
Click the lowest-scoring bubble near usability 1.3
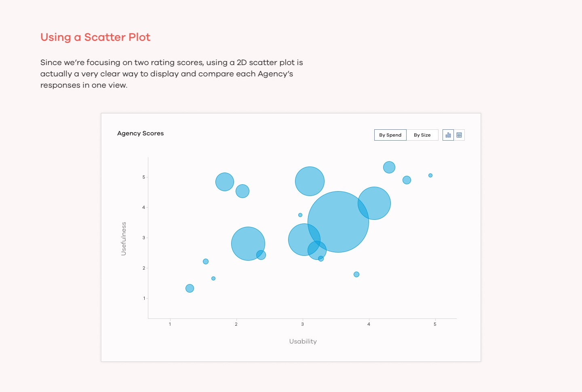190,288
